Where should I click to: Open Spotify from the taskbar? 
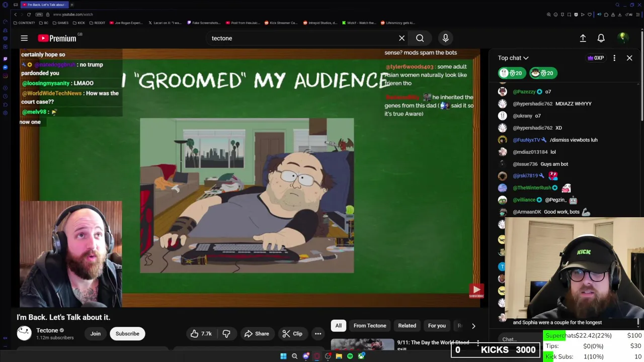point(350,356)
